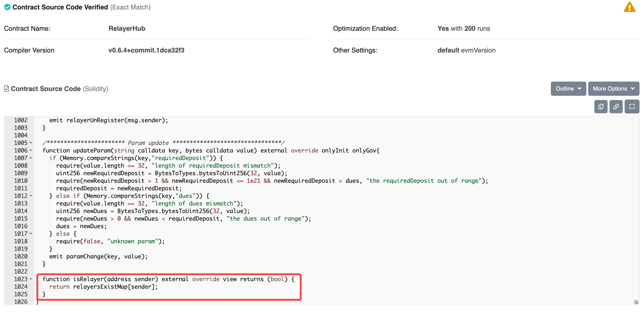This screenshot has width=644, height=314.
Task: Collapse the fold arrow at line 1006
Action: pos(31,151)
